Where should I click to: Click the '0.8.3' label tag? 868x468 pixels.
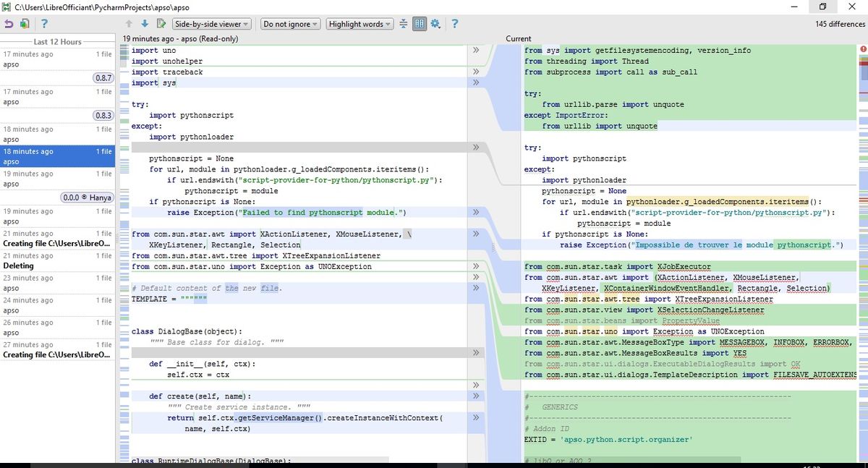103,116
